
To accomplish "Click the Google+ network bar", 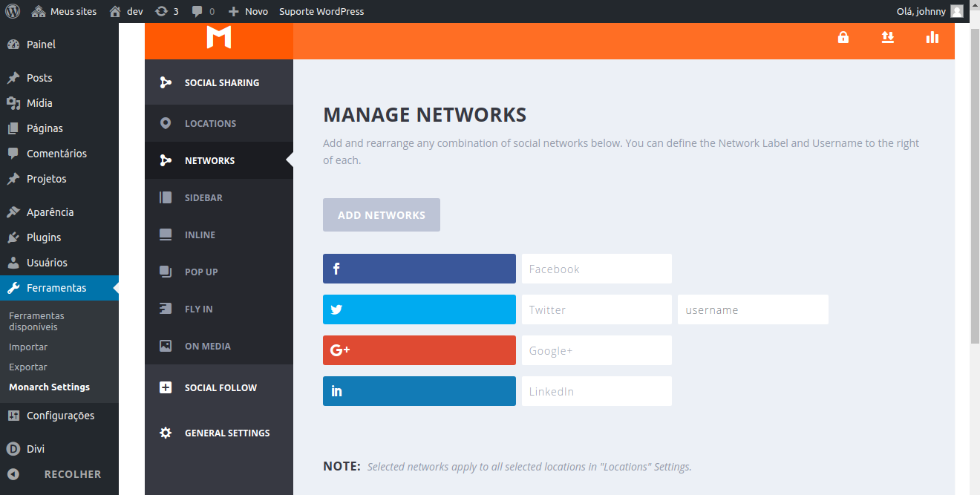I will click(419, 350).
